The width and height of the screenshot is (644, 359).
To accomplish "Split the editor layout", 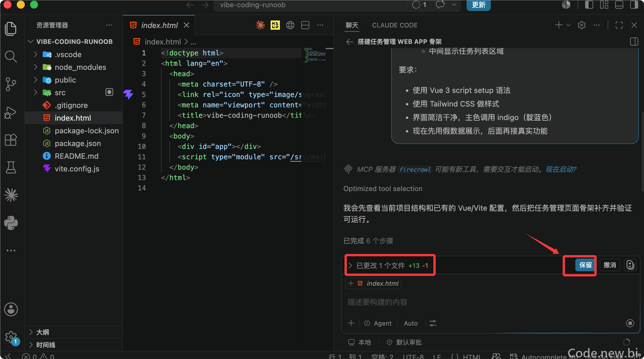I will 305,25.
